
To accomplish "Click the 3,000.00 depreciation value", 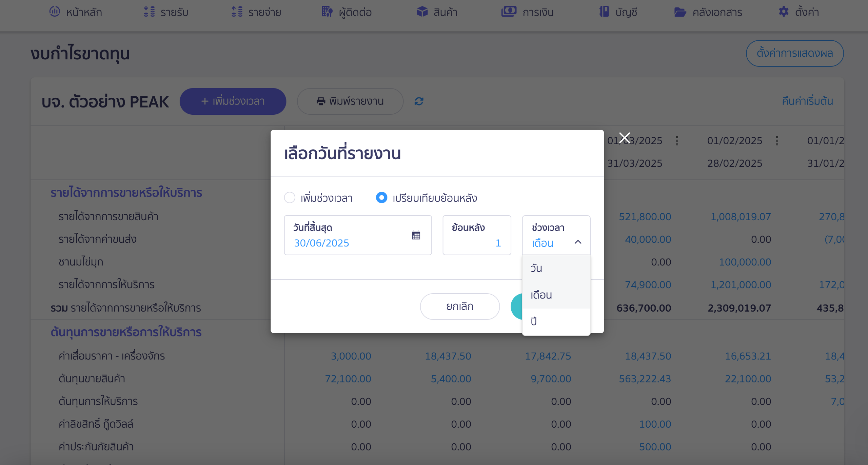I will click(x=351, y=356).
